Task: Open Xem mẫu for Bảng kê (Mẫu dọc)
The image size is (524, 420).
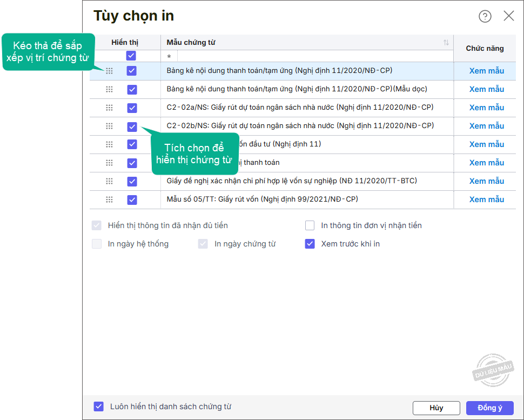Action: [x=487, y=89]
